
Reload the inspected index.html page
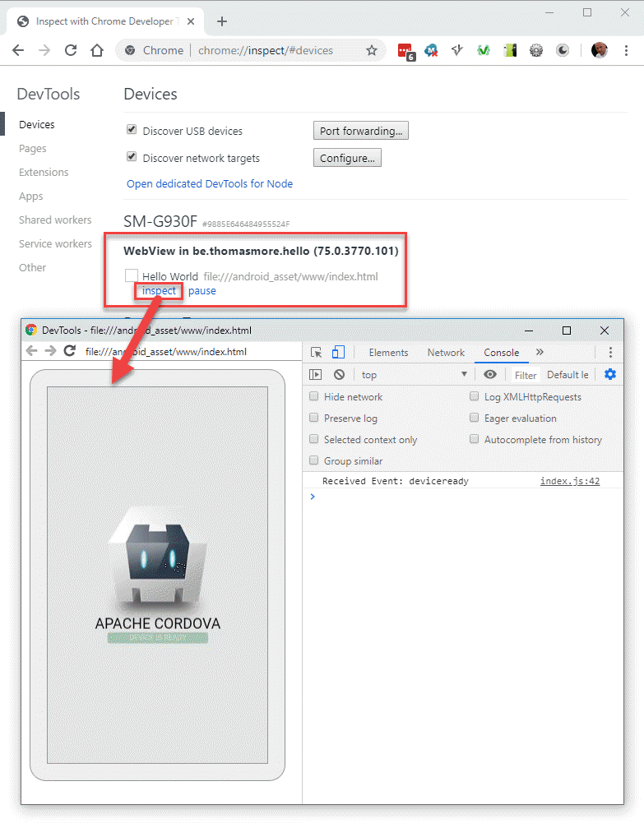70,351
